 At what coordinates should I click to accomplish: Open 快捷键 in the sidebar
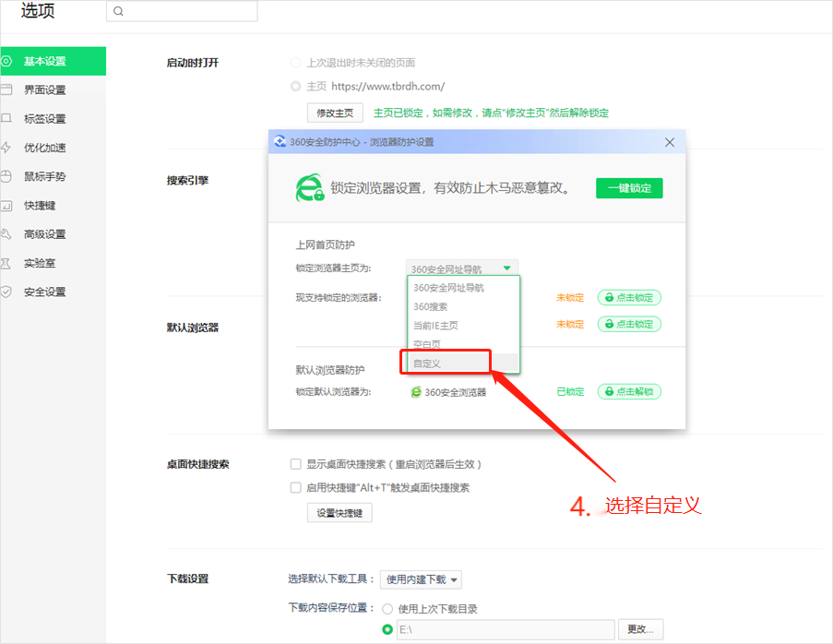pyautogui.click(x=53, y=205)
